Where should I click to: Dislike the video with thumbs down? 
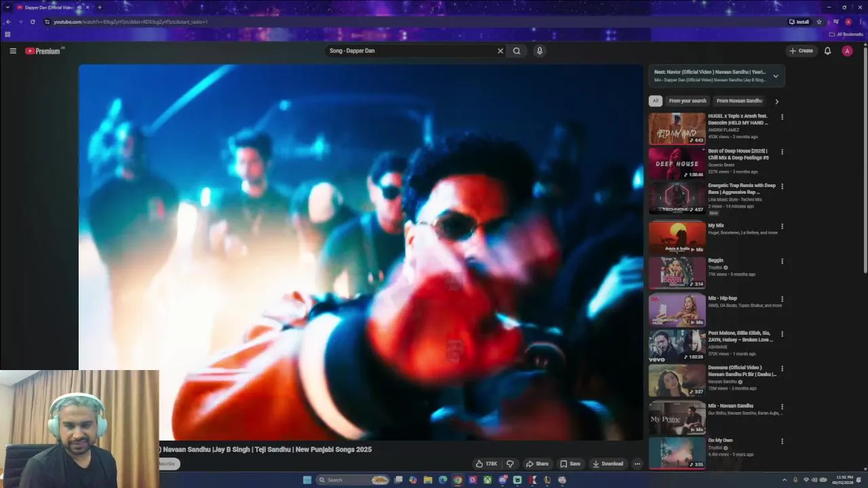510,464
